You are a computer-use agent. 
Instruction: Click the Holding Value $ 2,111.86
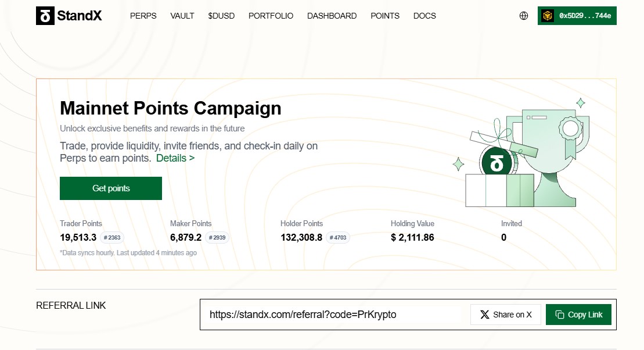412,238
